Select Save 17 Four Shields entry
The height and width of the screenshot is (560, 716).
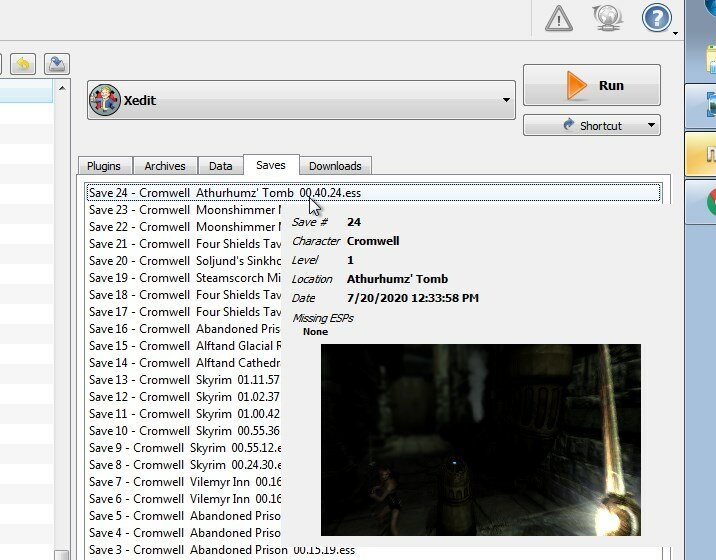pos(184,312)
